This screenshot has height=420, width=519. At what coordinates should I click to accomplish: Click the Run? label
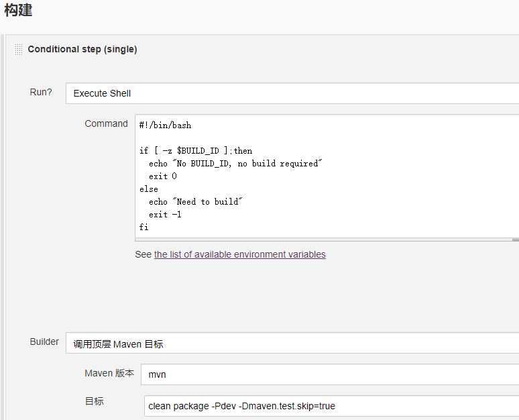click(x=41, y=92)
